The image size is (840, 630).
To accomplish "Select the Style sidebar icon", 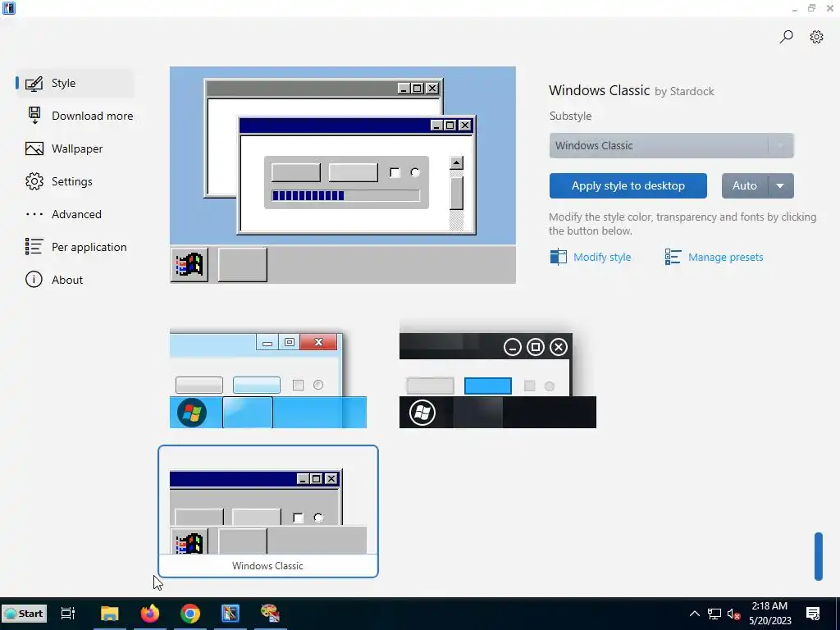I will 34,83.
